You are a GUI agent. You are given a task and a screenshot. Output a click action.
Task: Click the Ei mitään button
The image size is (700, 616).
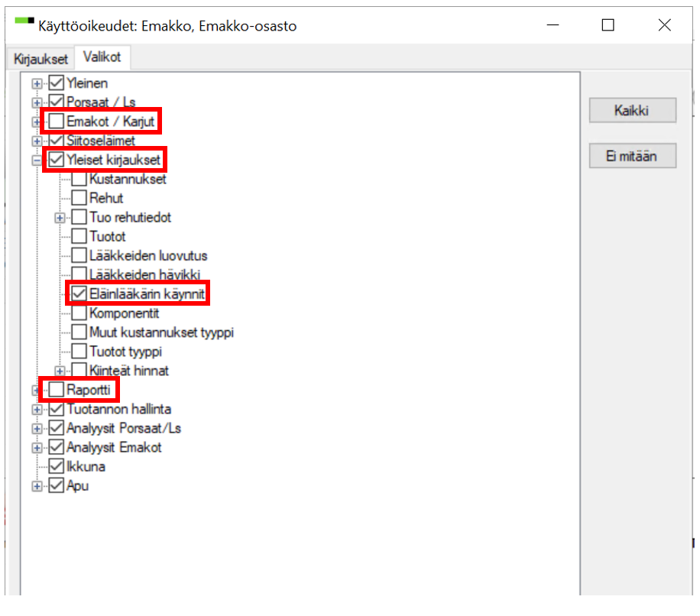pyautogui.click(x=632, y=156)
